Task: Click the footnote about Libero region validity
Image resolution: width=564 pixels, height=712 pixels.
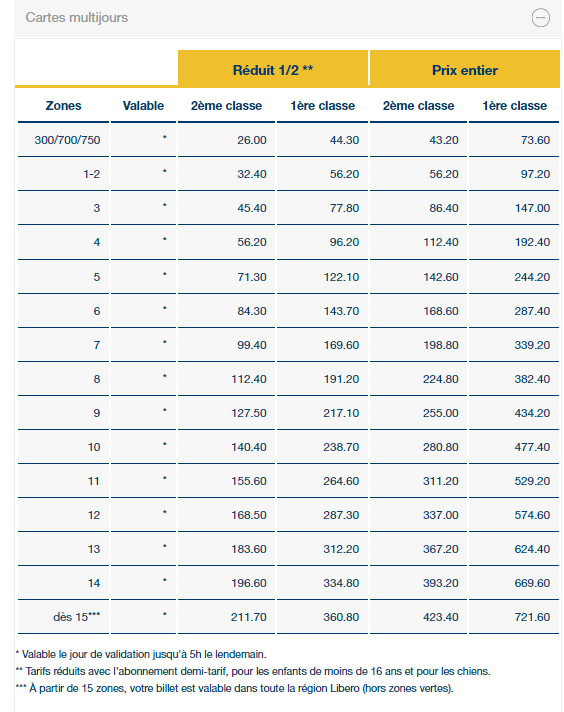Action: pos(235,688)
